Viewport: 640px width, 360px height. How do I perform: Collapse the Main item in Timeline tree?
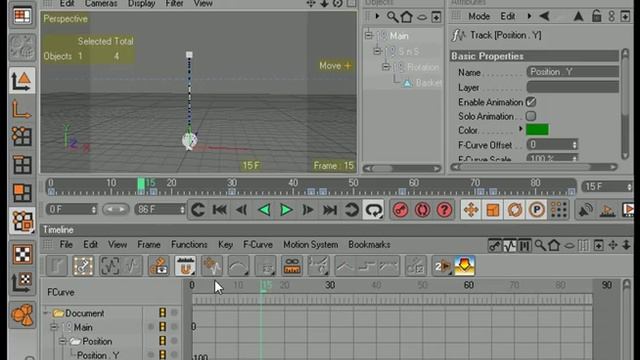[54, 327]
